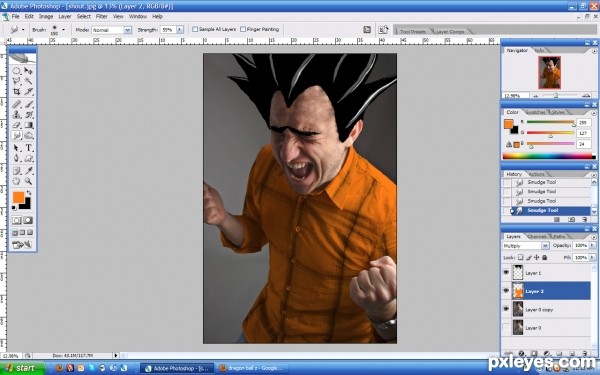This screenshot has height=375, width=600.
Task: Click the orange foreground color swatch in toolbox
Action: 18,197
